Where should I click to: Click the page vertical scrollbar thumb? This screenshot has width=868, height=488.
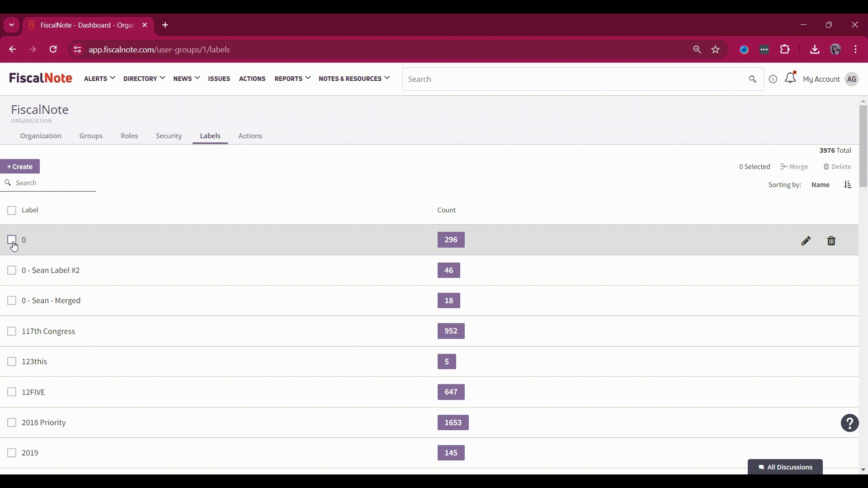(x=863, y=146)
